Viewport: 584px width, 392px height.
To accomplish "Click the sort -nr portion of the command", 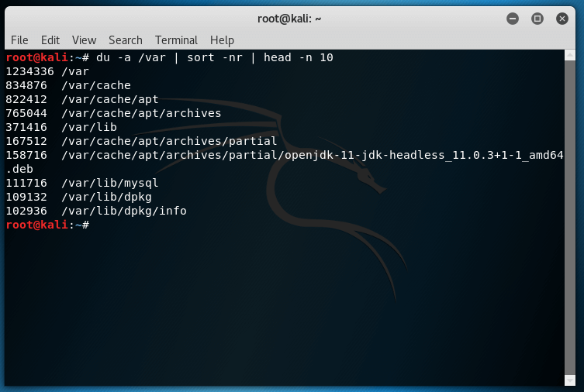I will [x=215, y=57].
